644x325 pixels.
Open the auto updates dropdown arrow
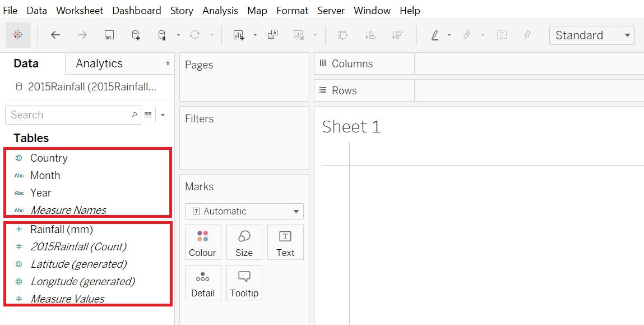[178, 35]
